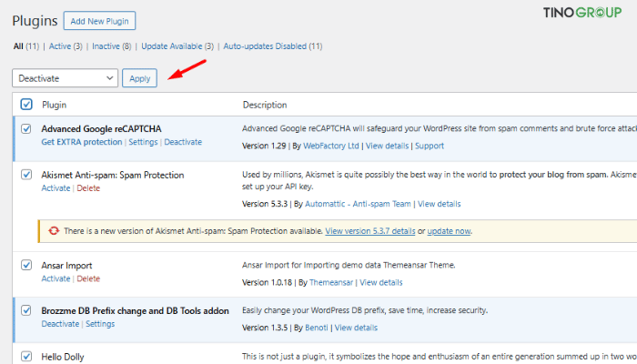This screenshot has height=364, width=637.
Task: View details for Akismet plugin
Action: pyautogui.click(x=440, y=204)
